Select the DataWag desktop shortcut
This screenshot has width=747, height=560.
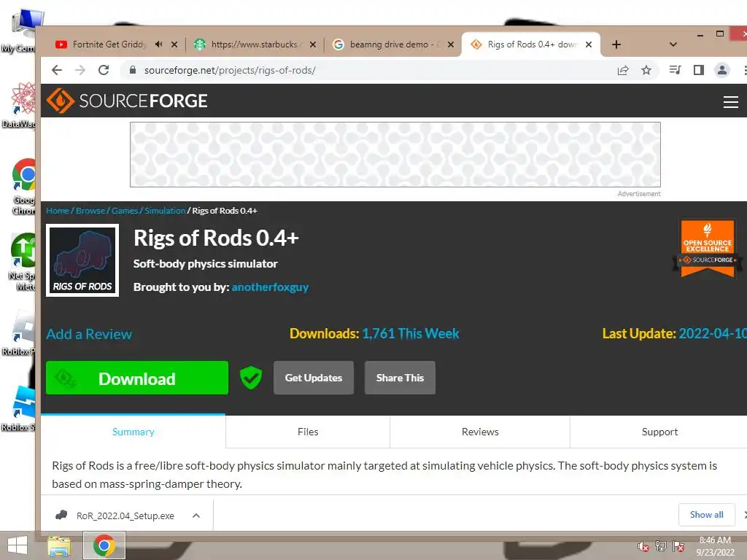pyautogui.click(x=19, y=105)
